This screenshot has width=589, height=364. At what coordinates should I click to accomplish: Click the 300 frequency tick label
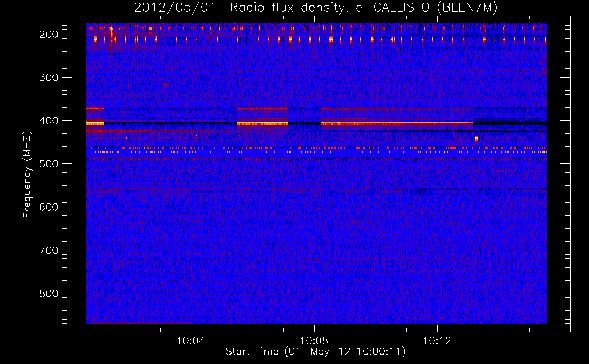tap(49, 78)
